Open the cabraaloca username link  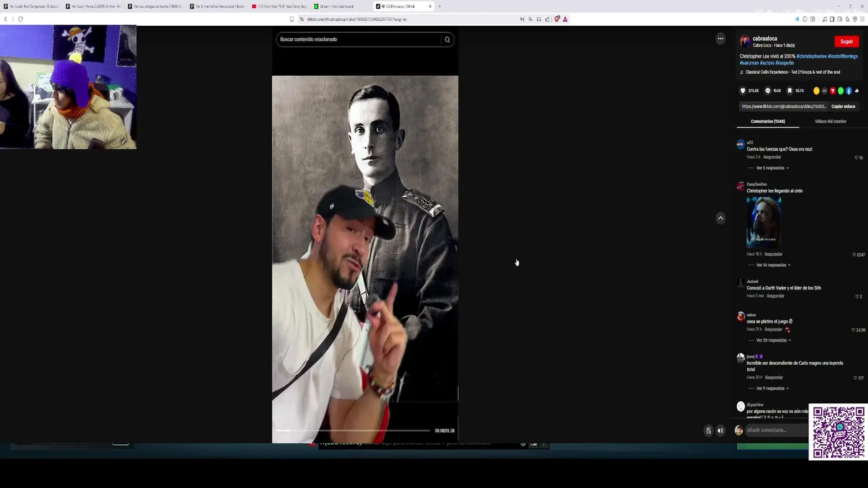(765, 39)
